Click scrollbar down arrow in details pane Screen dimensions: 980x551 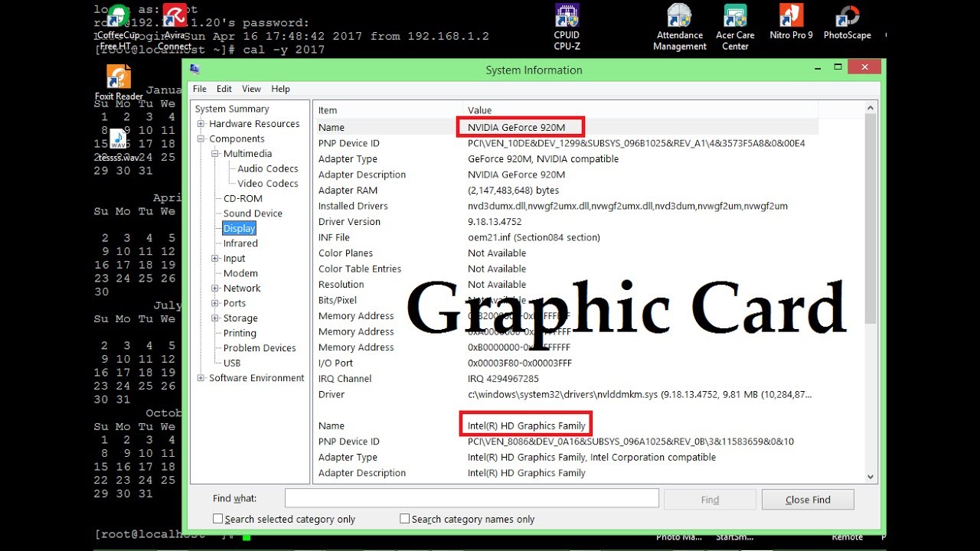(x=870, y=476)
